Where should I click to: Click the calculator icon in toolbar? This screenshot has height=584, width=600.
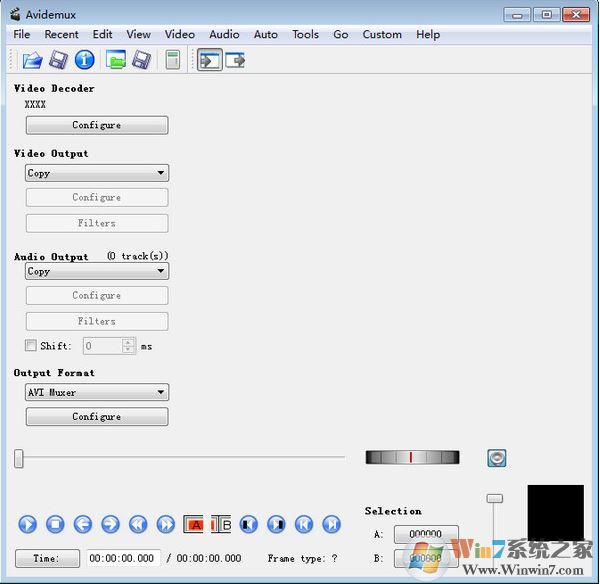tap(173, 60)
